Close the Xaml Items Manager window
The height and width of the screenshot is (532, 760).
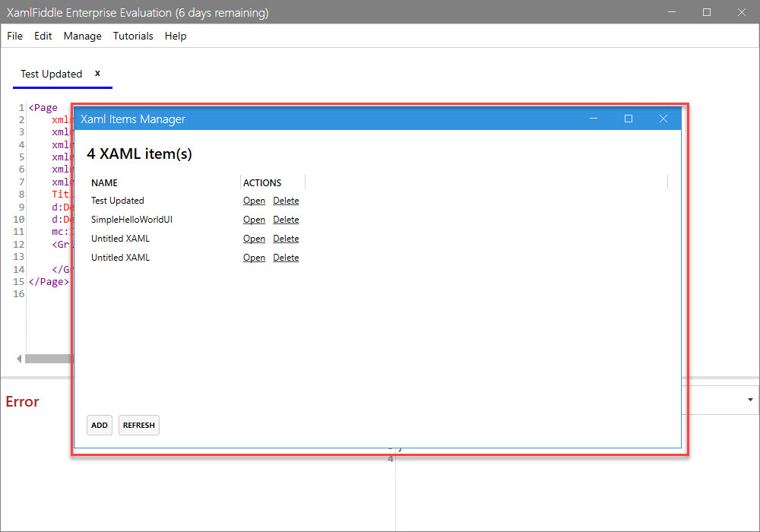coord(663,119)
